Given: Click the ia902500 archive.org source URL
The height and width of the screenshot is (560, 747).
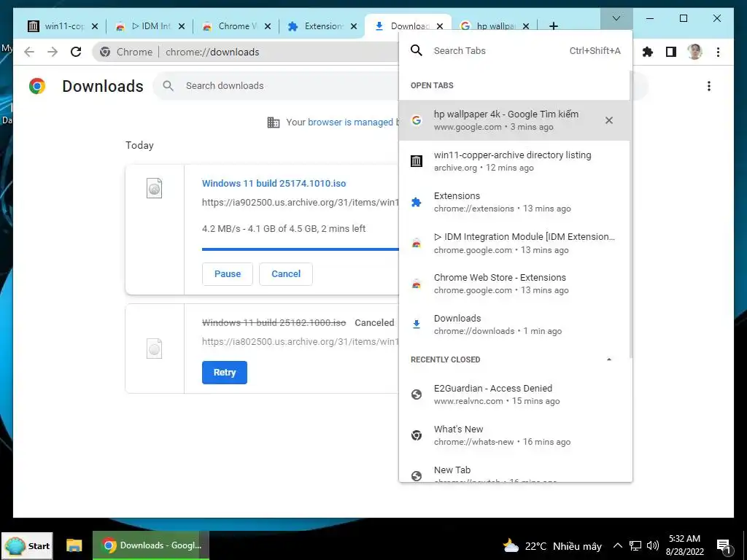Looking at the screenshot, I should point(300,203).
